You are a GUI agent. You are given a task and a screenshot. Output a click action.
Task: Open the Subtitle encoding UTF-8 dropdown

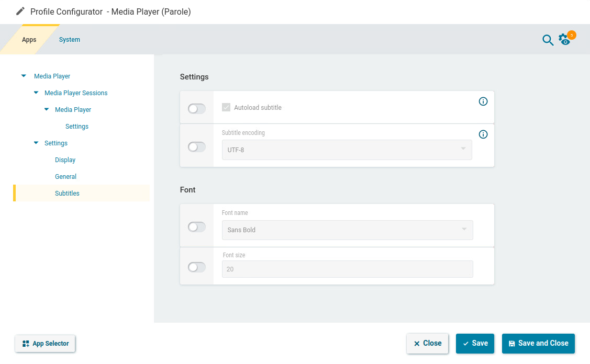[x=347, y=150]
